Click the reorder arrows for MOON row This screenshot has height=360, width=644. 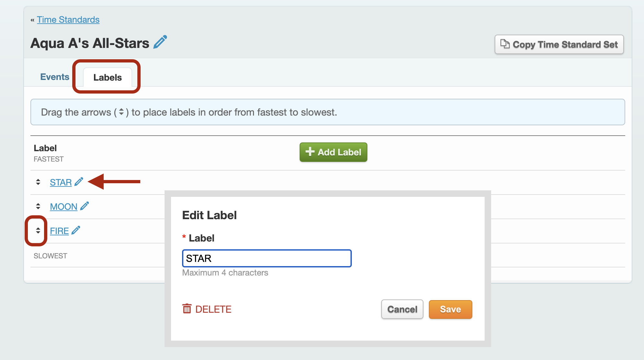click(x=38, y=206)
